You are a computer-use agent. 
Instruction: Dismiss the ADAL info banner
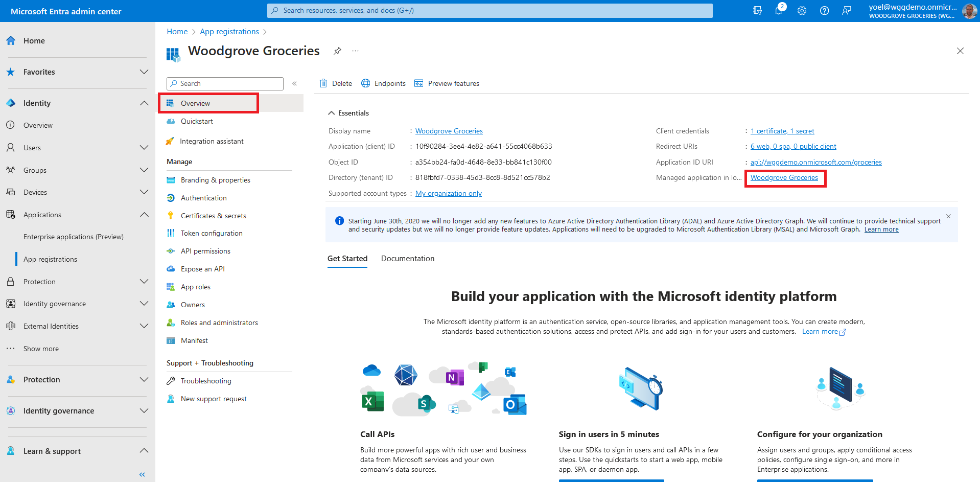(x=948, y=217)
